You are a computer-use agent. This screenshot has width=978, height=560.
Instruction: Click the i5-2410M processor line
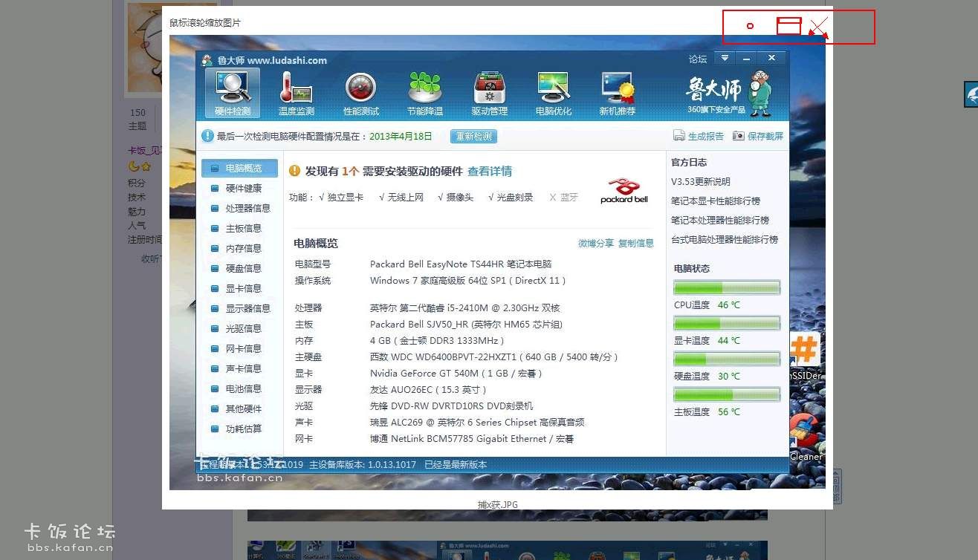coord(464,308)
